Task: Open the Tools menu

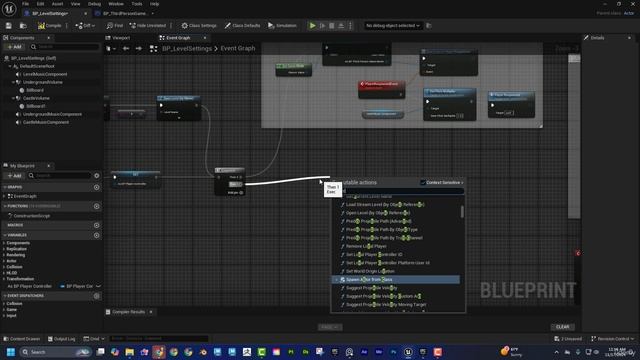Action: click(x=137, y=4)
